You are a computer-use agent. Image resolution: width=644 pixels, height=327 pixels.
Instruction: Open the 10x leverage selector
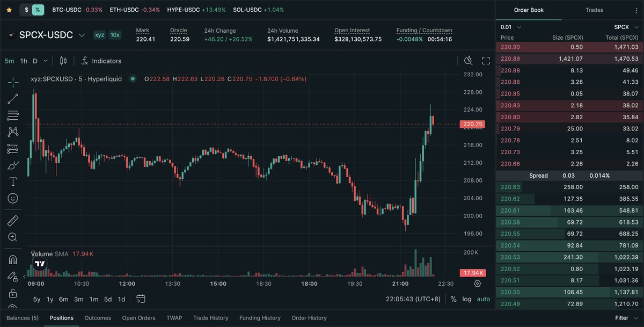[115, 35]
